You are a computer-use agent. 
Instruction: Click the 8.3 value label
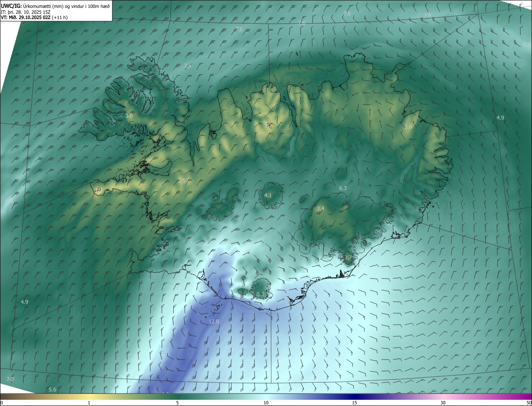527,45
